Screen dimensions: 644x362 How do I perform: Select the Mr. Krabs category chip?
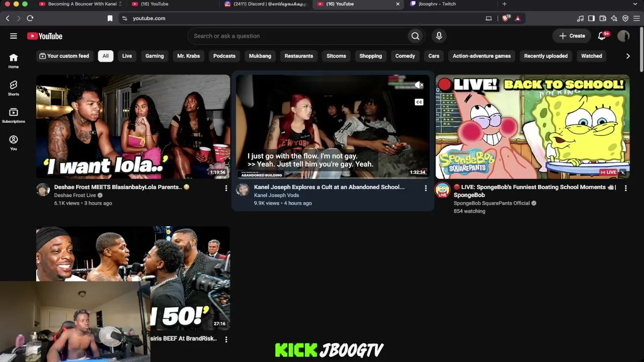(x=189, y=56)
